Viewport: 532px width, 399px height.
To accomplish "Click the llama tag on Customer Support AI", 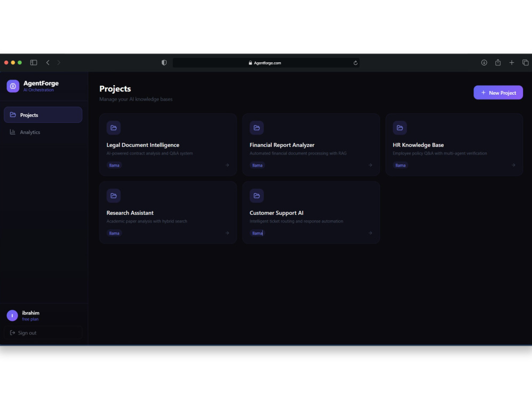I will [257, 233].
